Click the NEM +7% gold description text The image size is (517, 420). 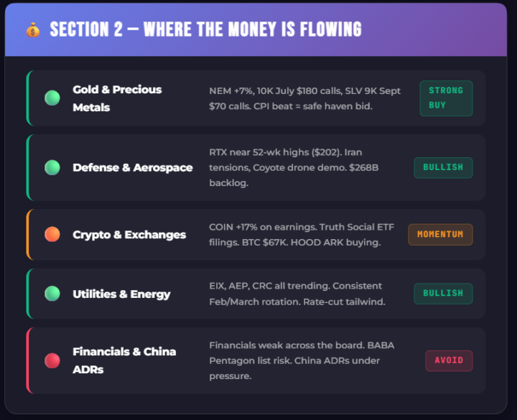click(304, 98)
